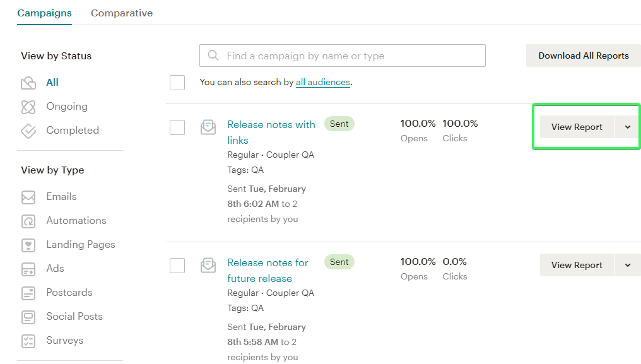Click Sent badge of future release campaign
Viewport: 641px width, 364px height.
tap(339, 262)
